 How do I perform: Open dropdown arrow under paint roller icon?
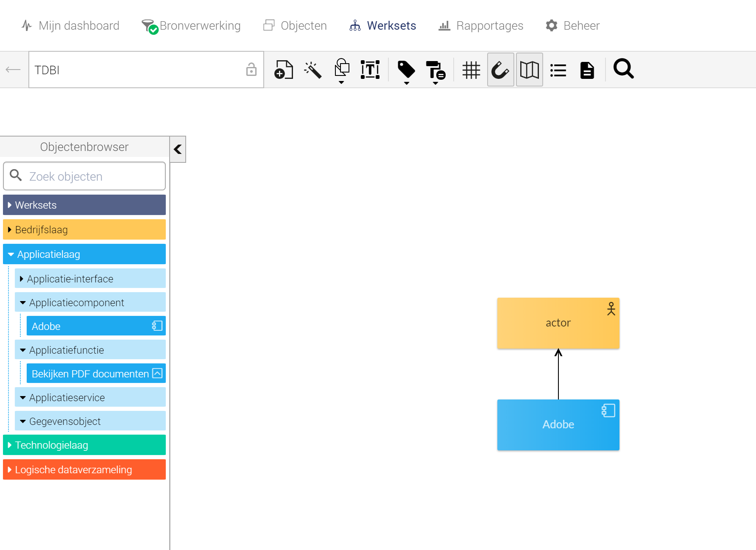click(435, 83)
